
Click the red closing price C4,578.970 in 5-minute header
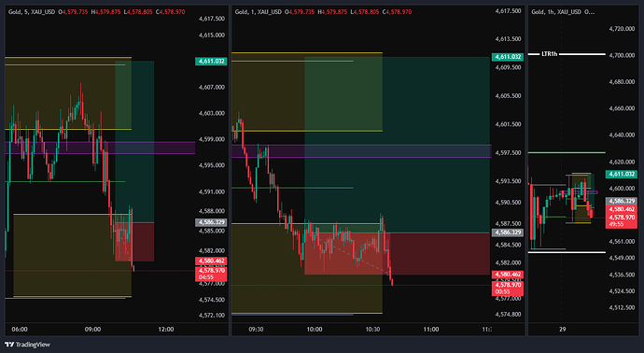pyautogui.click(x=170, y=12)
